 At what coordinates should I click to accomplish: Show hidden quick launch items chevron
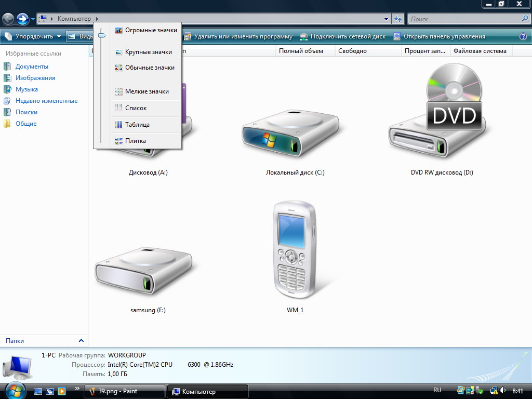click(x=77, y=389)
